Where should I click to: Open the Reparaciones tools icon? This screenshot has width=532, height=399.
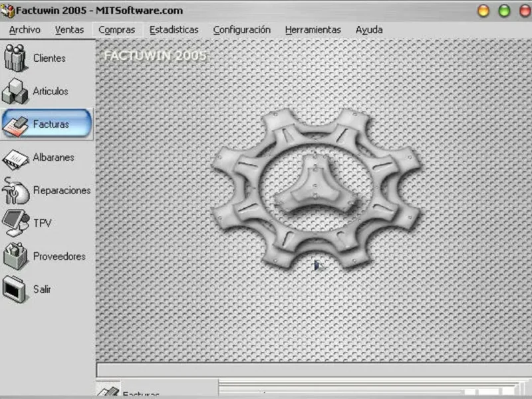(x=15, y=191)
